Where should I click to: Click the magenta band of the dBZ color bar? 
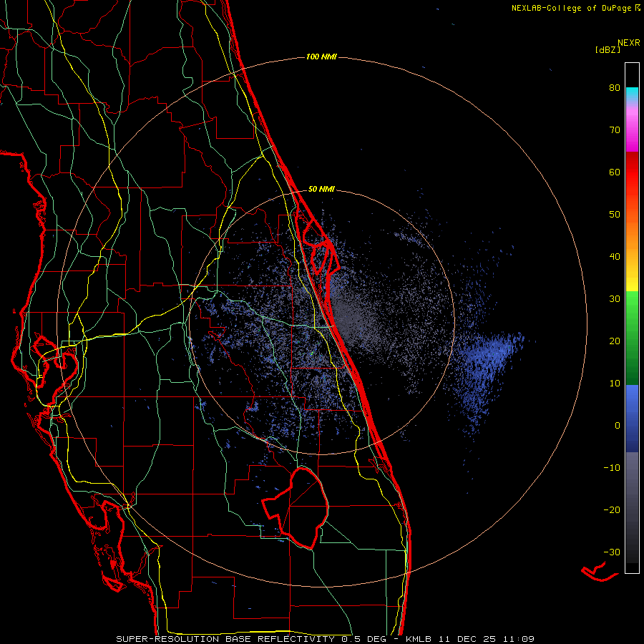click(x=632, y=132)
